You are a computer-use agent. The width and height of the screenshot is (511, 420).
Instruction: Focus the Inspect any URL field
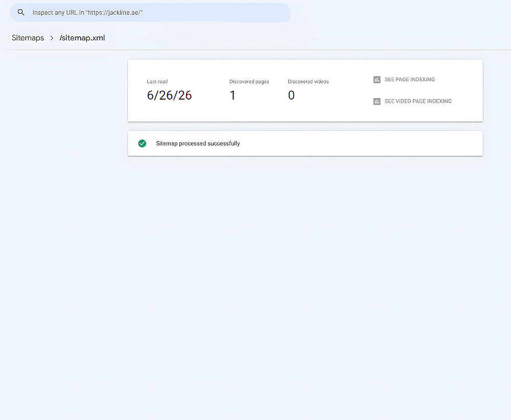pos(150,13)
